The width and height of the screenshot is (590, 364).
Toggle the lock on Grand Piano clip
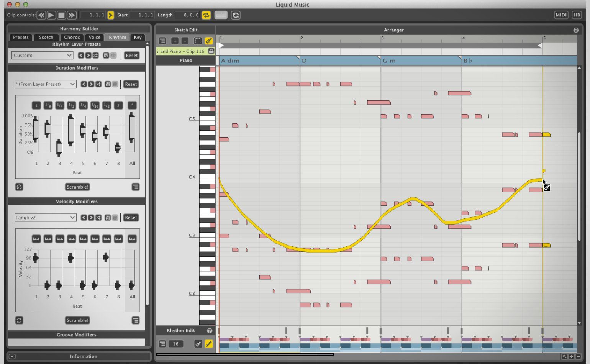[x=211, y=51]
